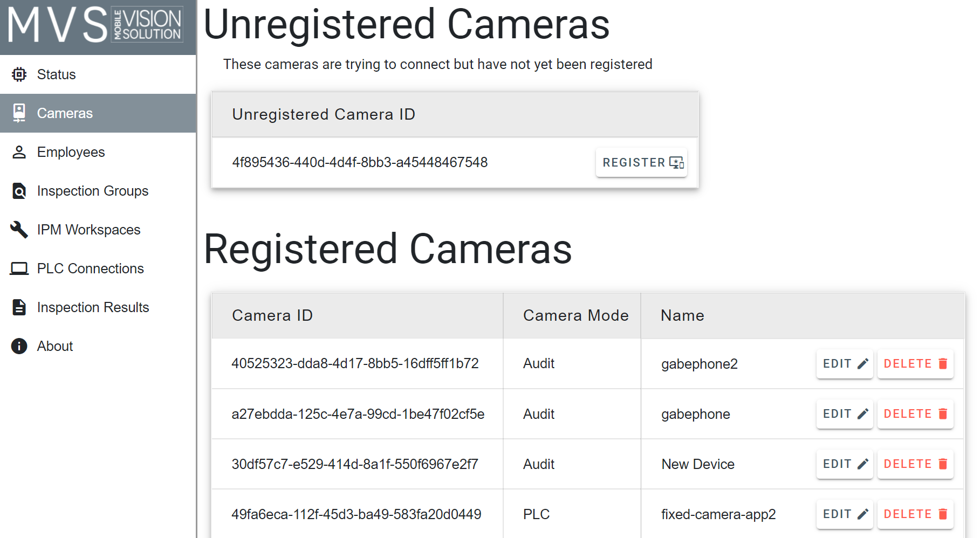
Task: Edit the gabephone camera entry
Action: (844, 414)
